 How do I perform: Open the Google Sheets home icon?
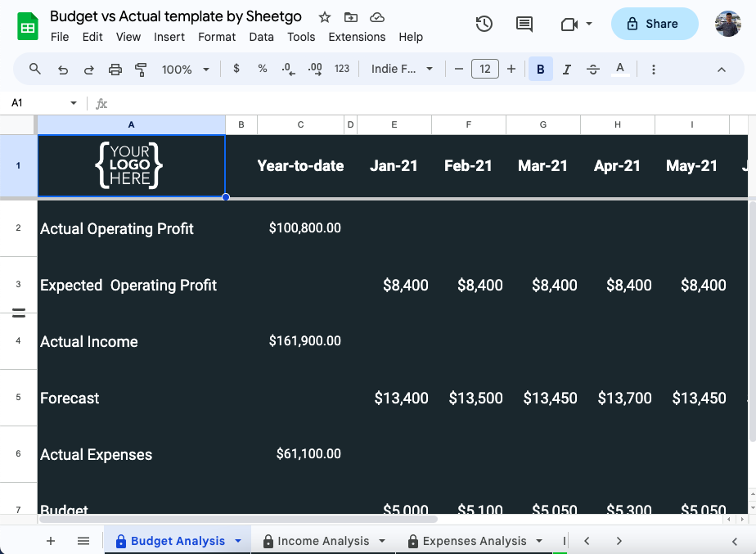pyautogui.click(x=28, y=26)
